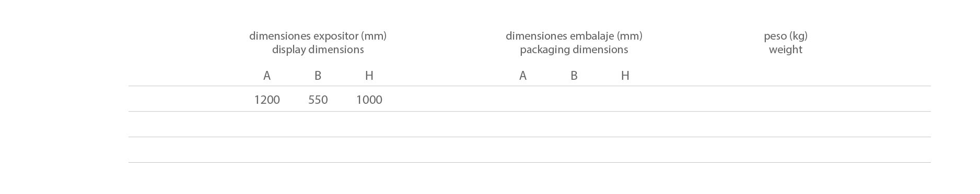Click column B under packaging dimensions
The image size is (980, 194).
point(574,76)
